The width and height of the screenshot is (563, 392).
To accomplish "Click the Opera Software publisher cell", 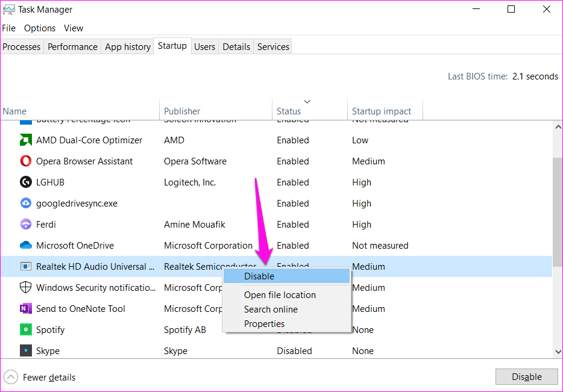I will 195,161.
